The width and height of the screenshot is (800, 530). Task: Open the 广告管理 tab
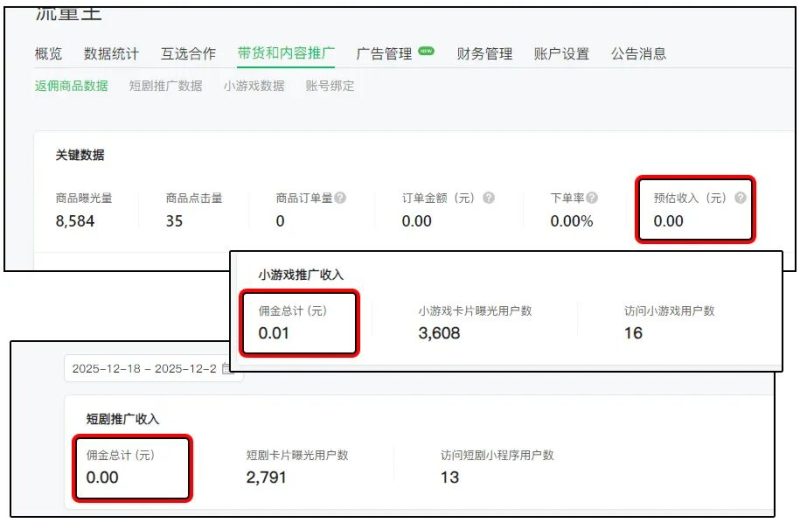click(x=384, y=54)
